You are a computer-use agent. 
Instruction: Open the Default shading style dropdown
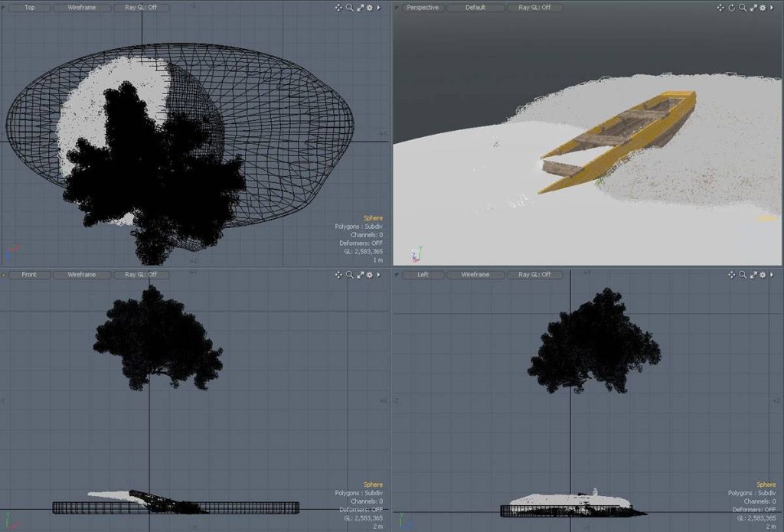pyautogui.click(x=475, y=8)
